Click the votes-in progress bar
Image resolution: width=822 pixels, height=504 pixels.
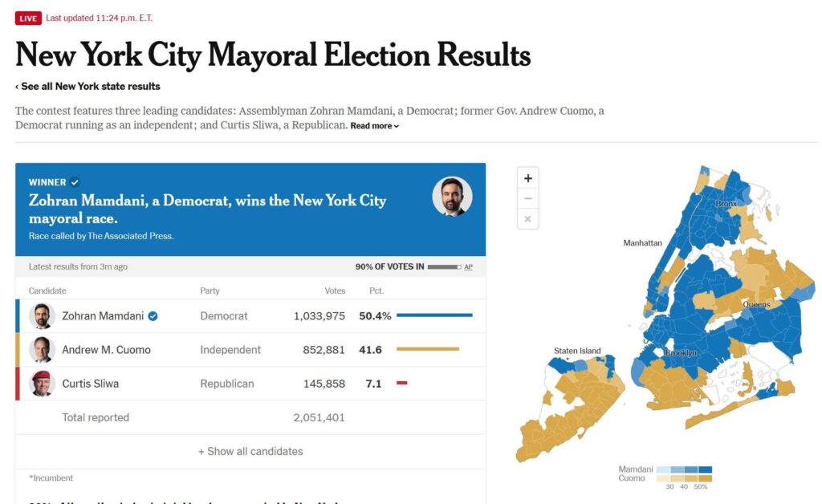[444, 267]
